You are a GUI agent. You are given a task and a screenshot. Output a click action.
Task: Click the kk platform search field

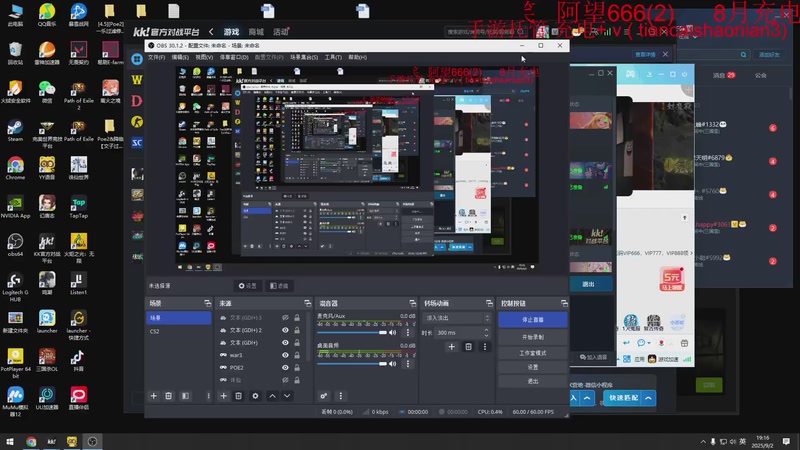(x=485, y=32)
